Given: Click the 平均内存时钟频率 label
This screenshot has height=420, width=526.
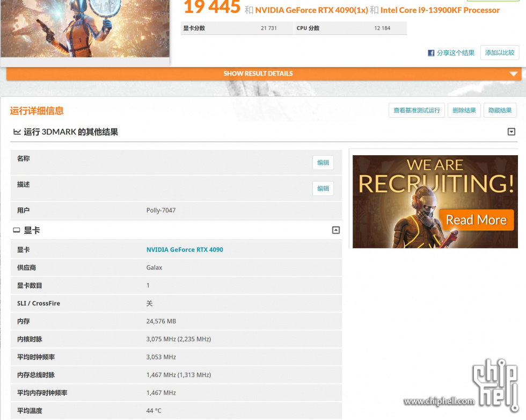Looking at the screenshot, I should click(x=42, y=393).
